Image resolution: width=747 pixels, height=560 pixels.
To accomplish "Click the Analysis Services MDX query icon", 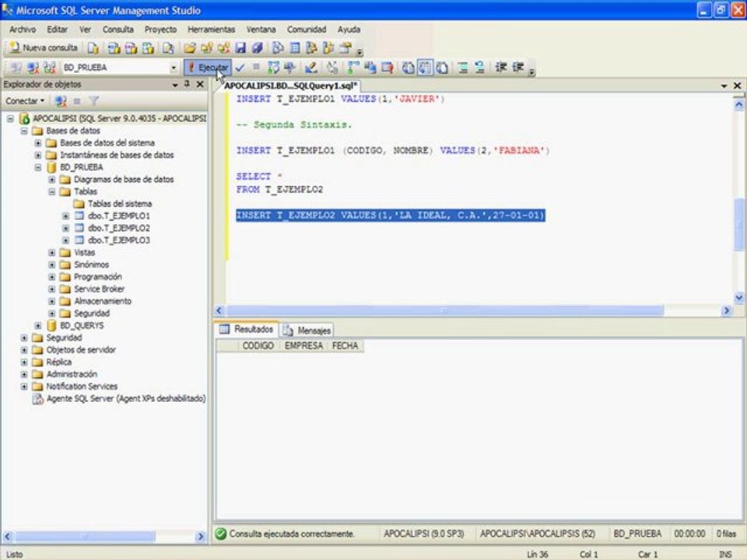I will [x=114, y=48].
